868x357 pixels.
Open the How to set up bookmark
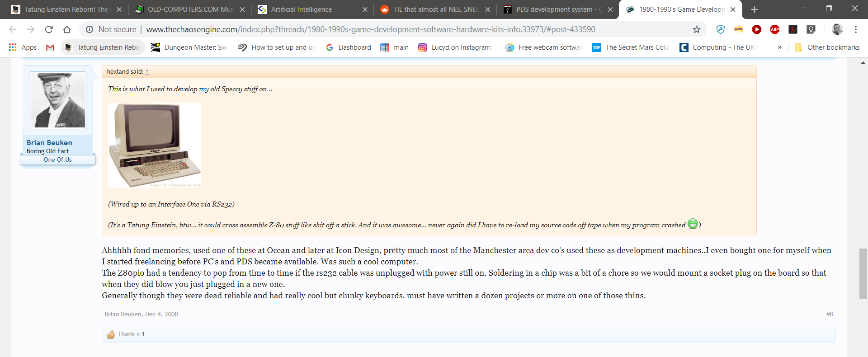276,47
